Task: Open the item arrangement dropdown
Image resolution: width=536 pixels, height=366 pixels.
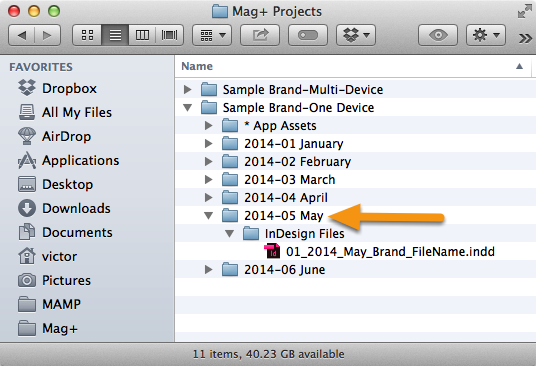Action: click(x=212, y=35)
